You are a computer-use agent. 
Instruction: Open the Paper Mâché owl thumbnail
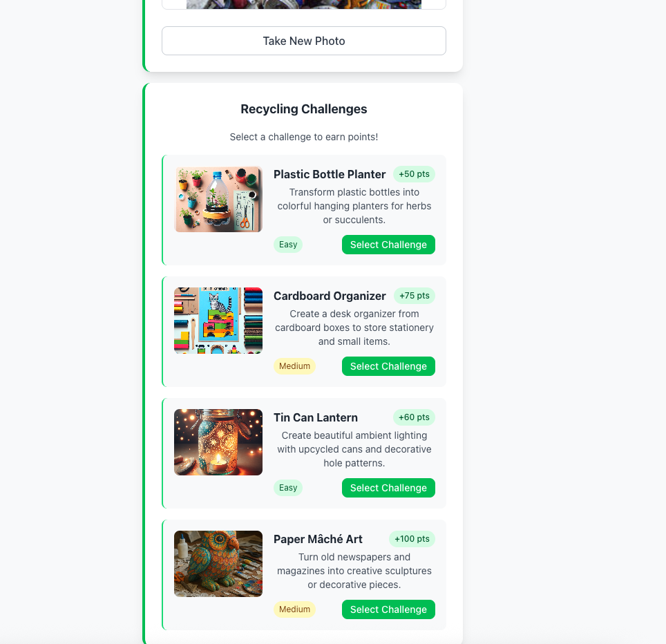[x=218, y=564]
